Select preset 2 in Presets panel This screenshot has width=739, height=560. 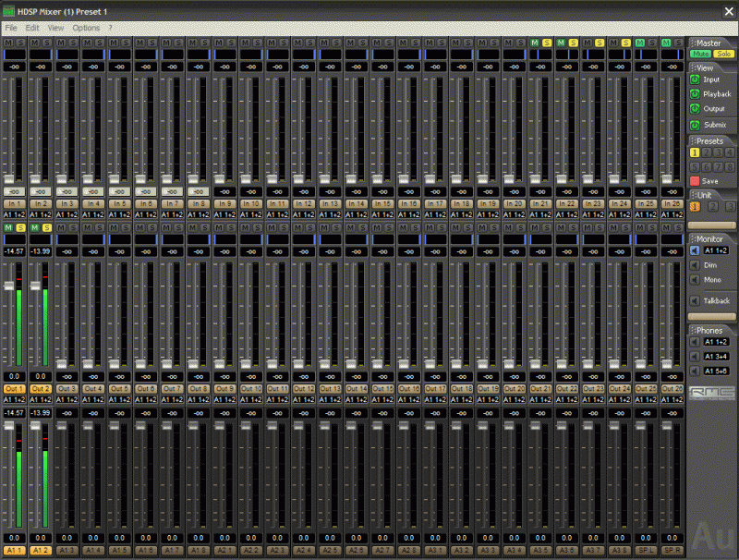pyautogui.click(x=707, y=152)
